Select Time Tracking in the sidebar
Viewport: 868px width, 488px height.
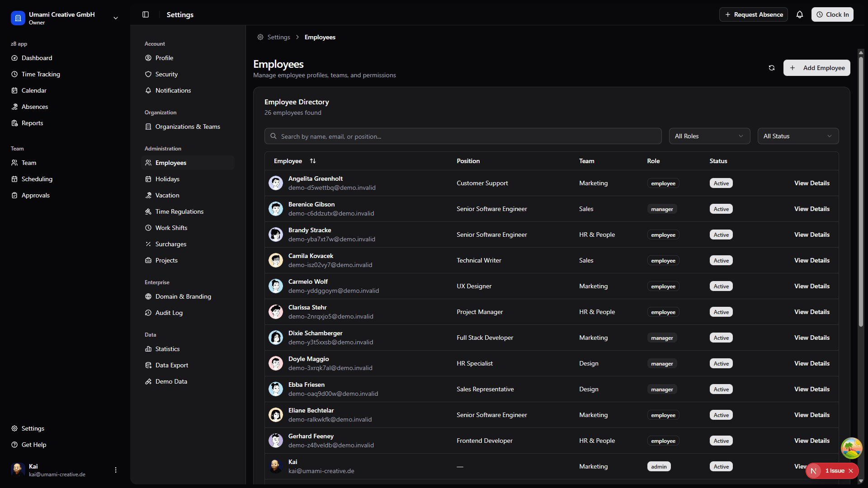click(41, 74)
